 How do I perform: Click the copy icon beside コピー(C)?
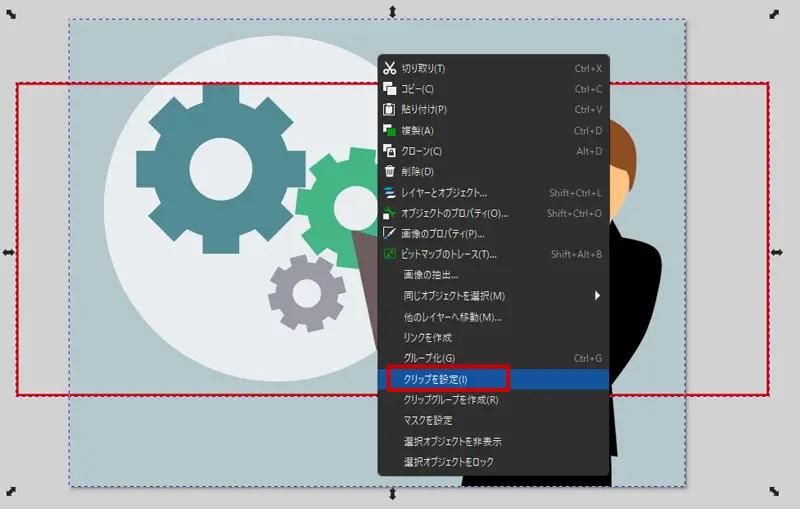[390, 89]
